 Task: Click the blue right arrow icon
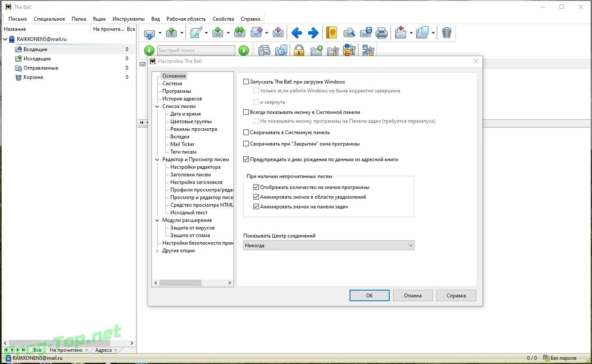[x=313, y=33]
